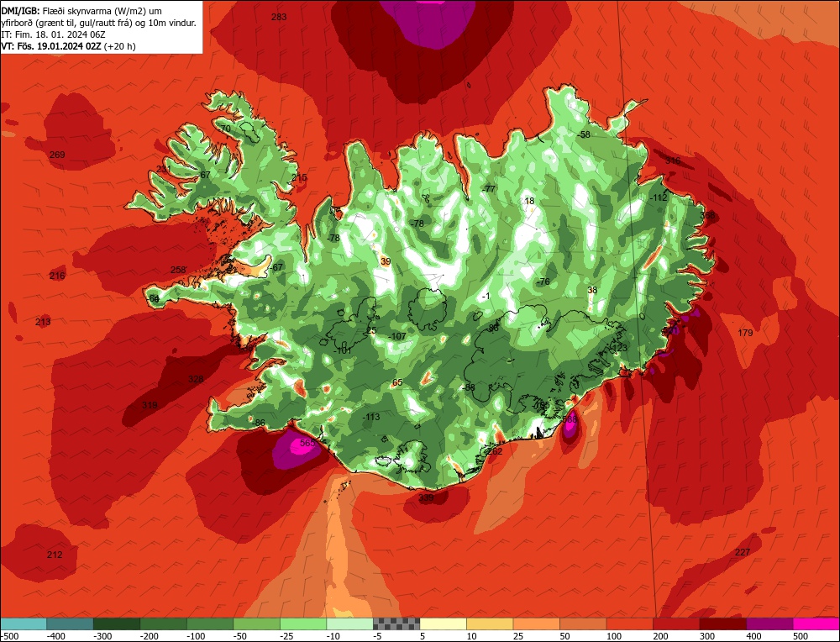
Task: Select the teal legend swatch between -400 and -300
Action: pos(70,624)
